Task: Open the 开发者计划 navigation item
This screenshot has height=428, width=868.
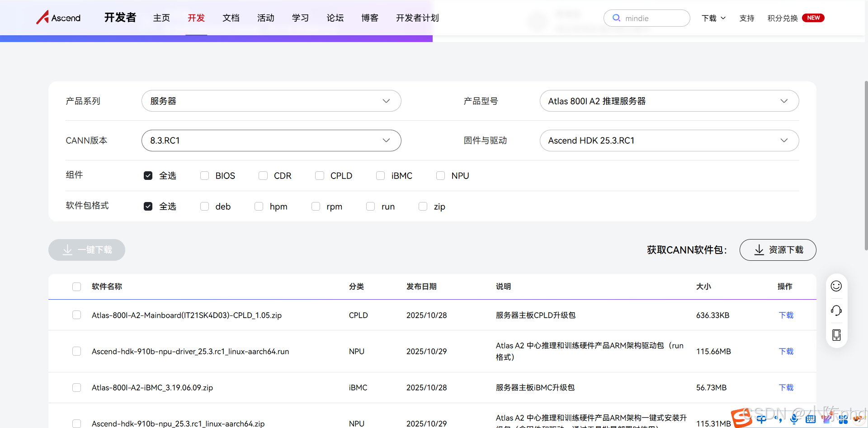Action: click(x=417, y=18)
